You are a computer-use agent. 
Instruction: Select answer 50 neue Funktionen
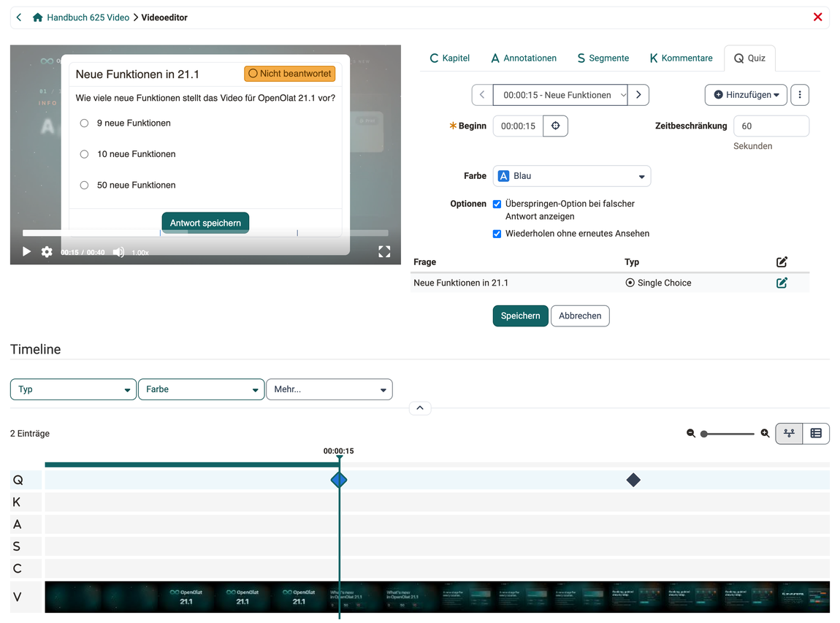point(84,186)
